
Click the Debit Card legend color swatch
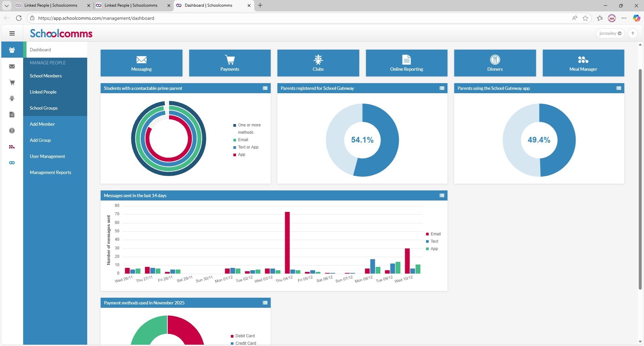tap(232, 336)
